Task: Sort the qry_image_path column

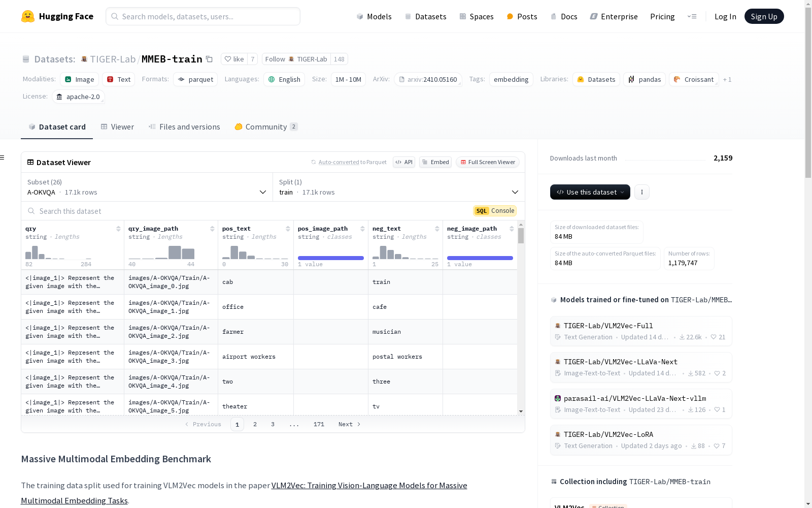Action: pos(212,229)
